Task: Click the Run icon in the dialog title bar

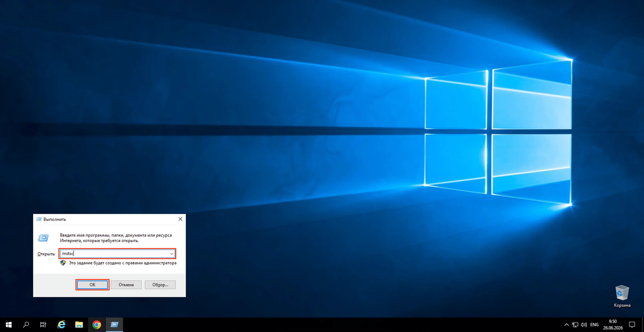Action: pos(39,219)
